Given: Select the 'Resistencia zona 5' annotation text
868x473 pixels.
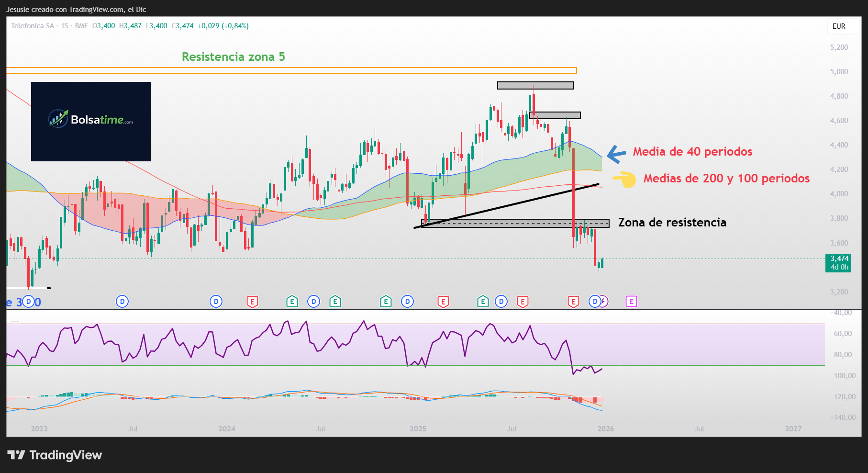Looking at the screenshot, I should click(x=233, y=56).
